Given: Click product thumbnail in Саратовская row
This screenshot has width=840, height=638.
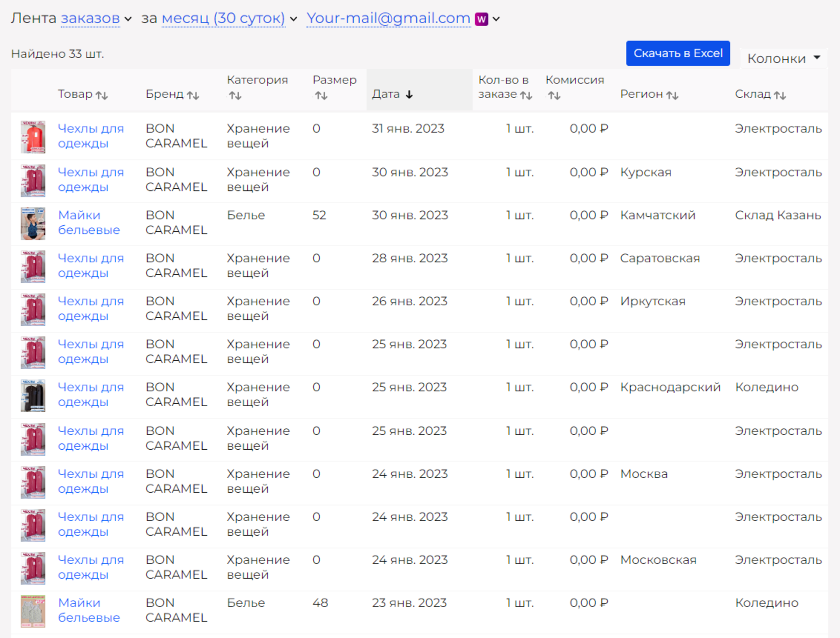Looking at the screenshot, I should point(33,266).
